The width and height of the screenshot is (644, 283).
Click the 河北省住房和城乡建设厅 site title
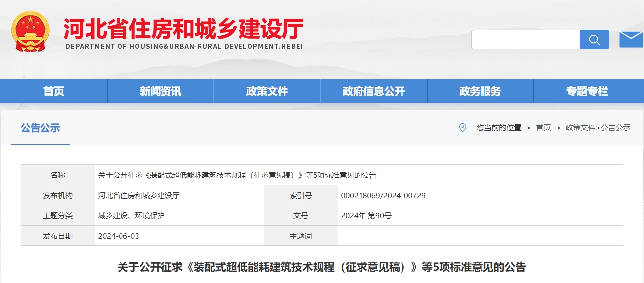[183, 29]
